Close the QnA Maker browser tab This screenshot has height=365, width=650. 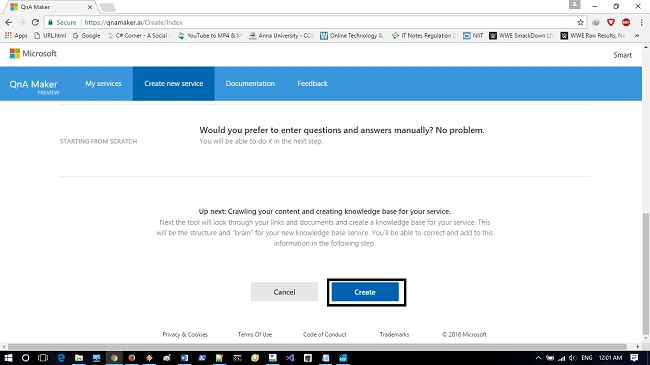[90, 7]
